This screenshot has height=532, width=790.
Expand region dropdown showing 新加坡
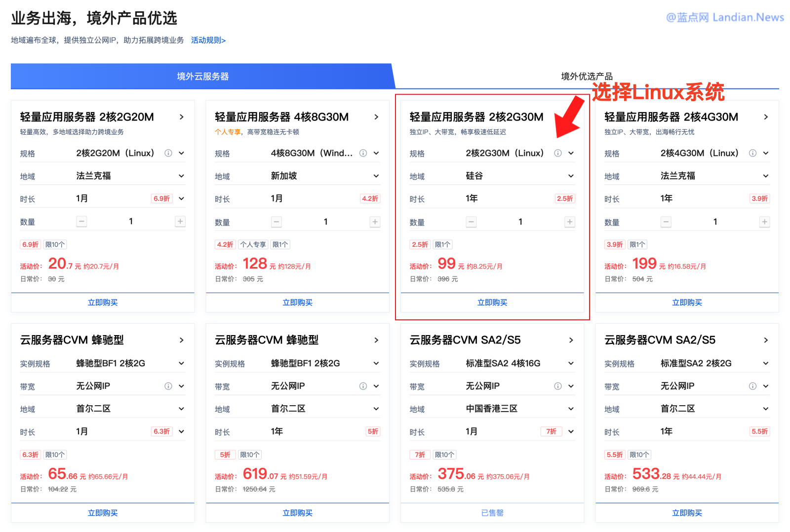coord(376,176)
